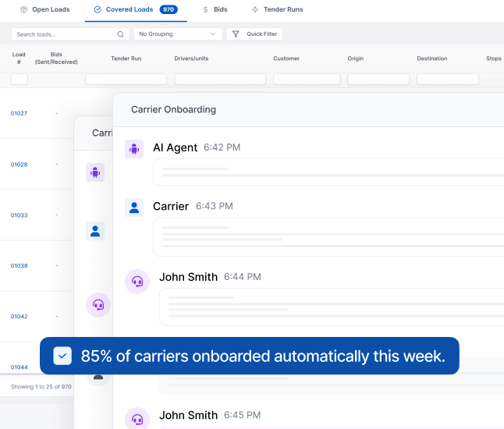Go to the Tender Runs tab
Viewport: 504px width, 429px height.
[277, 9]
